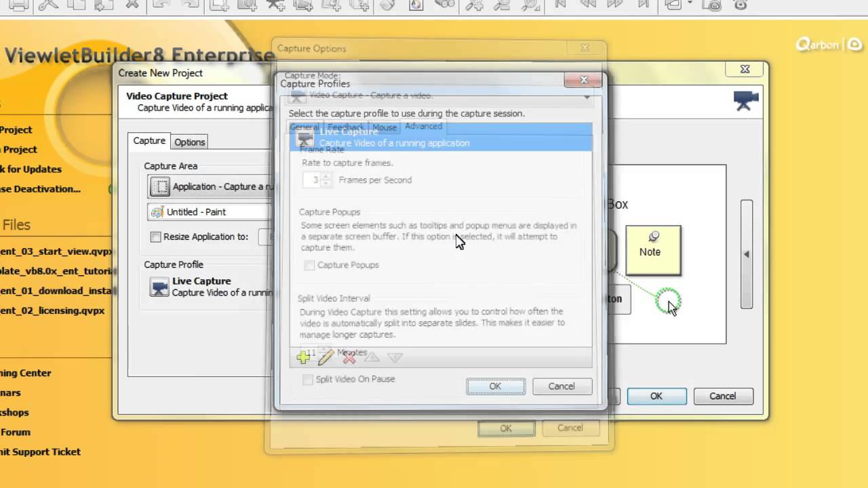Click the Check for Updates link
Screen dimensions: 868x488
coord(31,169)
